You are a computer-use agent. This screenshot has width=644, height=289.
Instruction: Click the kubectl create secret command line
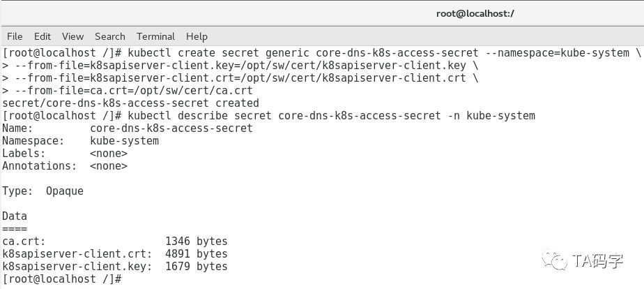coord(321,53)
